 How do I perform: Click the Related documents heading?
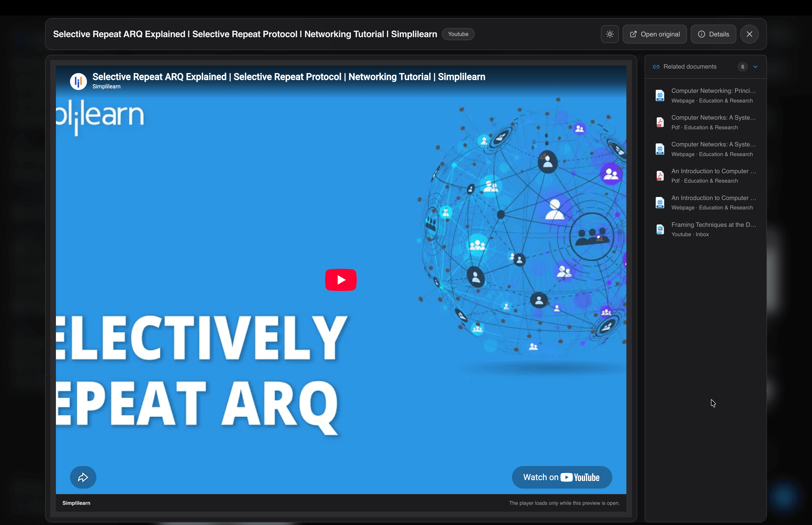690,67
